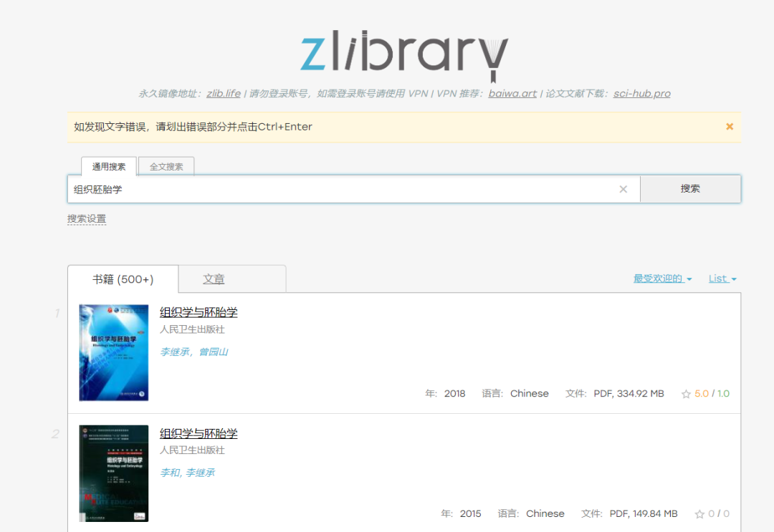774x532 pixels.
Task: Open the 最受欢迎的 sort dropdown
Action: pos(662,279)
